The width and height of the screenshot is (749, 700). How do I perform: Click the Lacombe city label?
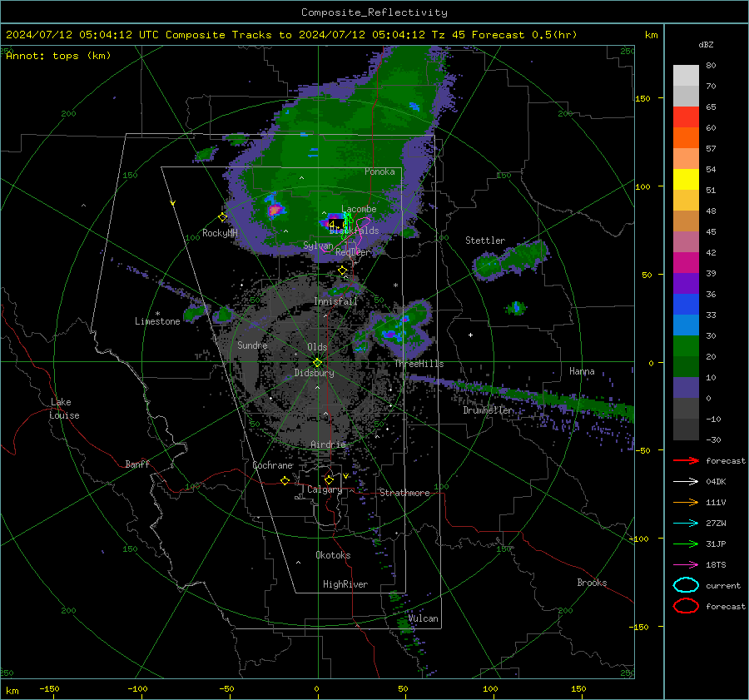tap(360, 209)
